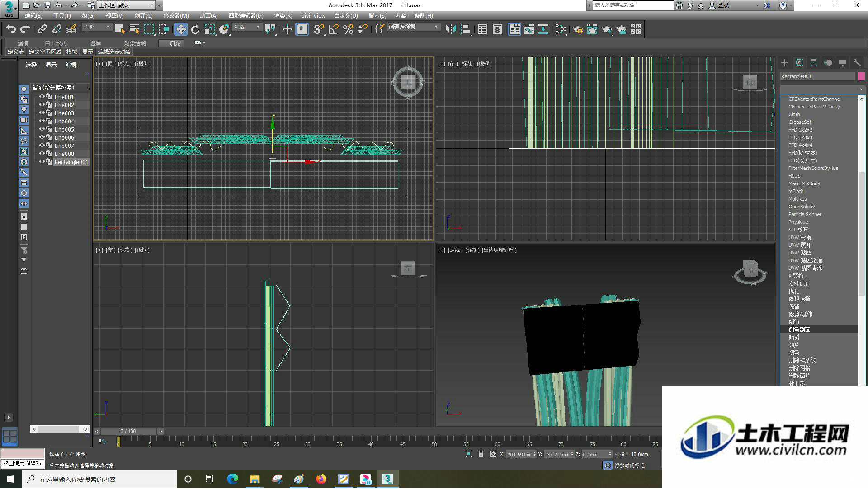Image resolution: width=868 pixels, height=489 pixels.
Task: Toggle visibility eye of Line004
Action: pyautogui.click(x=42, y=121)
